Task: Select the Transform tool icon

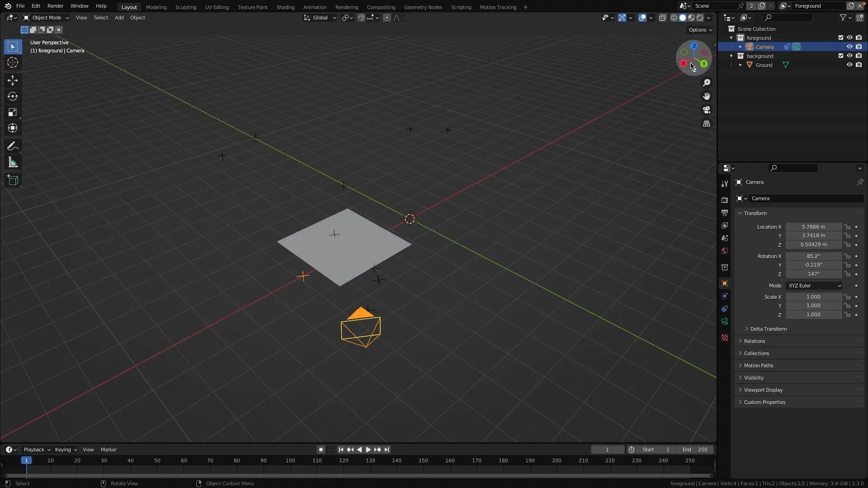Action: (13, 128)
